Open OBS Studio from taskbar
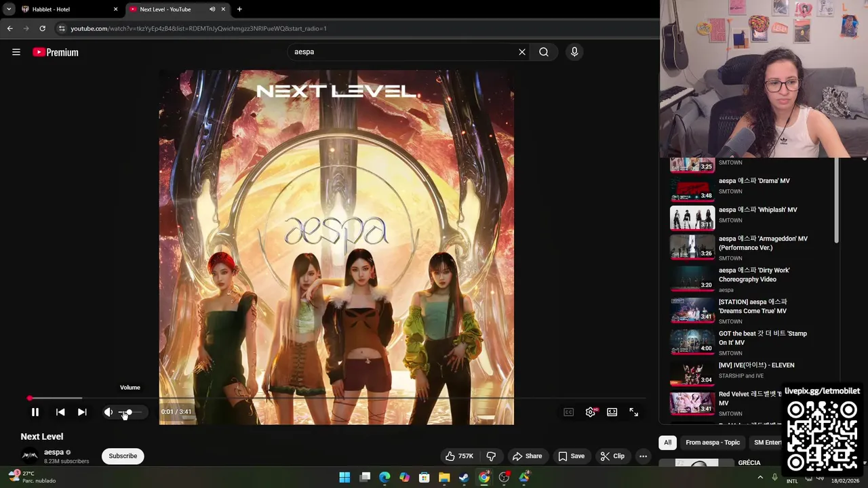Image resolution: width=868 pixels, height=488 pixels. pos(504,477)
